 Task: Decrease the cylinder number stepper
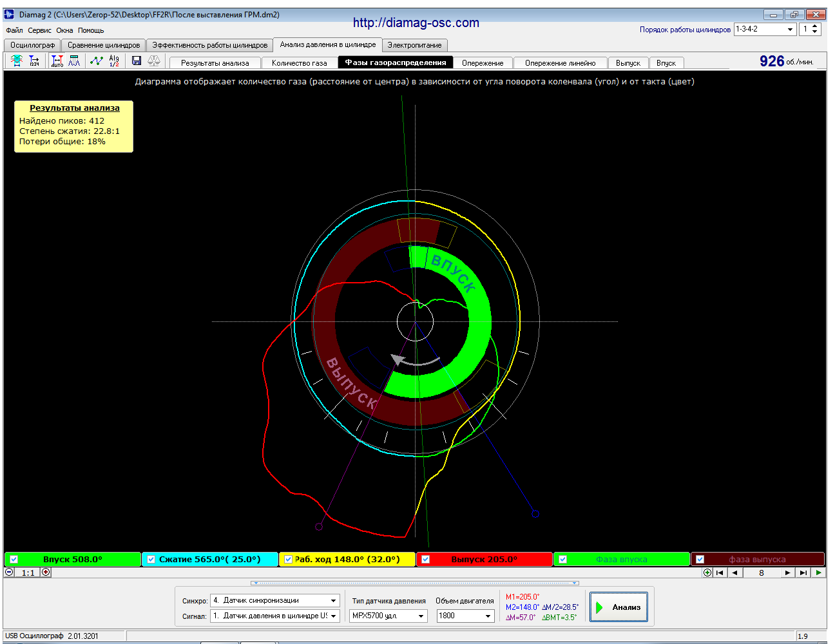pyautogui.click(x=815, y=32)
